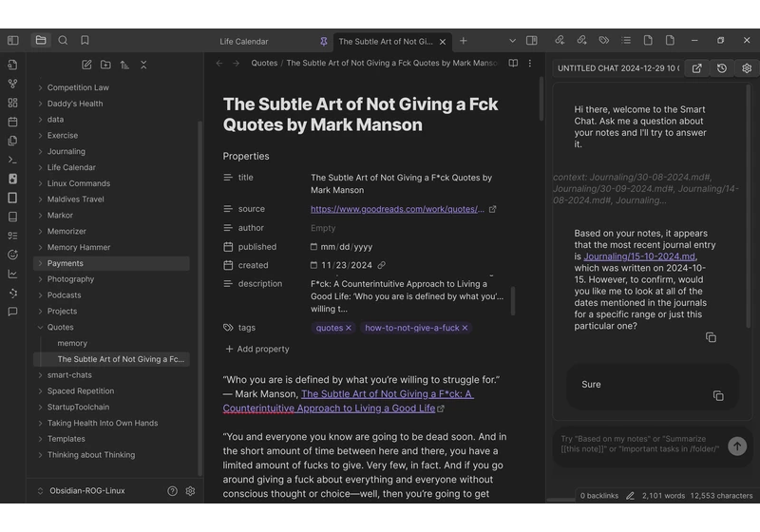Click the published date field mm/dd/yyyy
This screenshot has width=760, height=532.
tap(347, 247)
